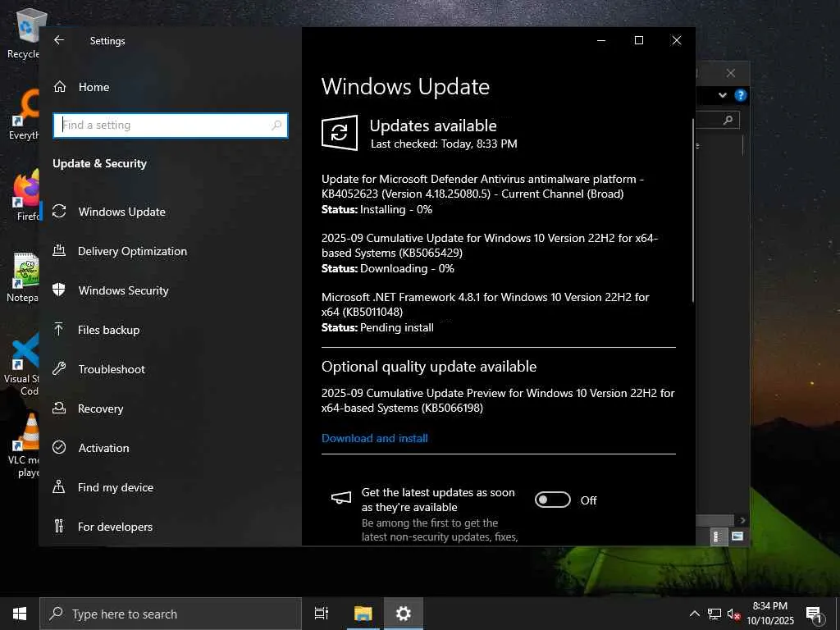The height and width of the screenshot is (630, 840).
Task: Open File Explorer from the taskbar
Action: click(363, 614)
